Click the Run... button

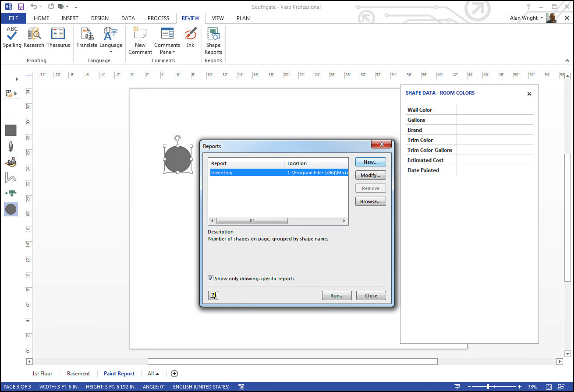337,296
